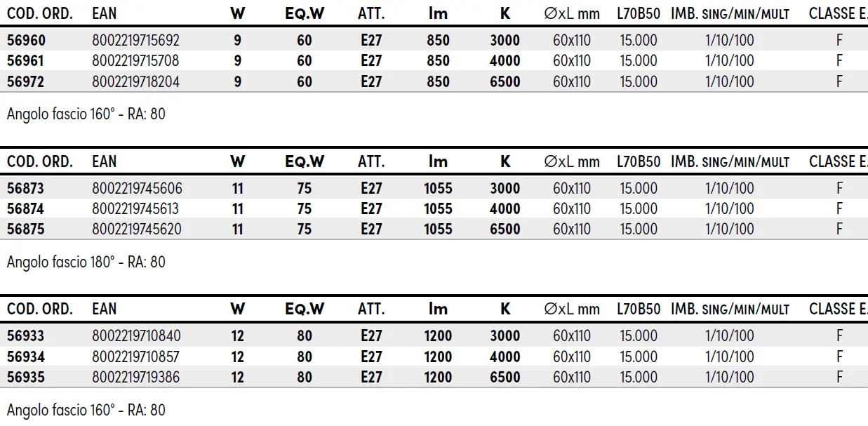This screenshot has width=868, height=426.
Task: Click order code 56972
Action: (x=25, y=82)
